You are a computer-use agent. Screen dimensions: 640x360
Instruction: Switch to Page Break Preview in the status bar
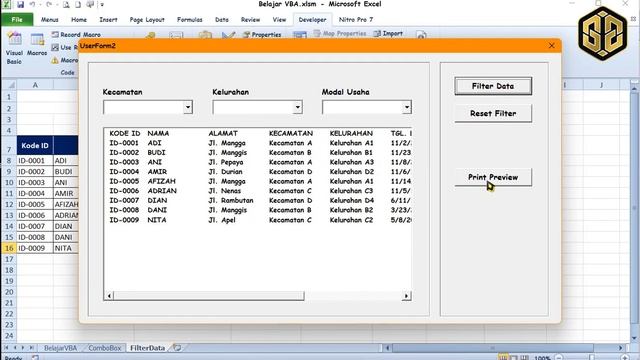click(x=524, y=358)
